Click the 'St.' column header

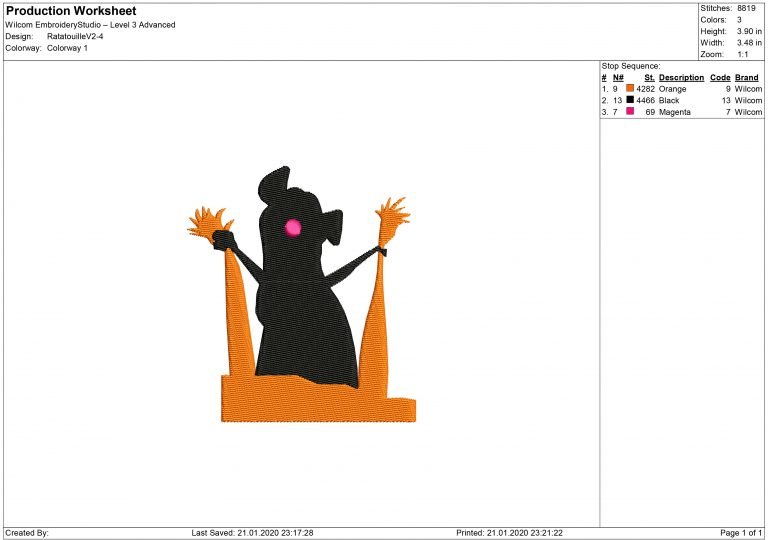(649, 77)
